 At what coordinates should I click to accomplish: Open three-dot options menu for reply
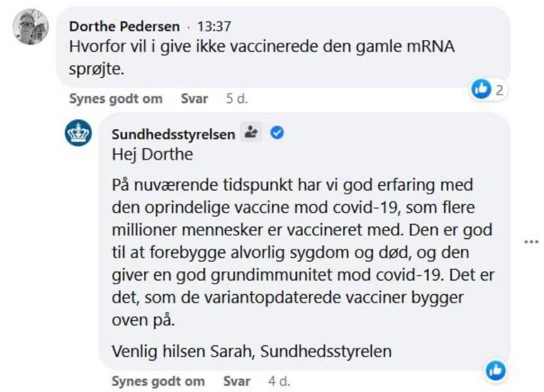tap(531, 242)
